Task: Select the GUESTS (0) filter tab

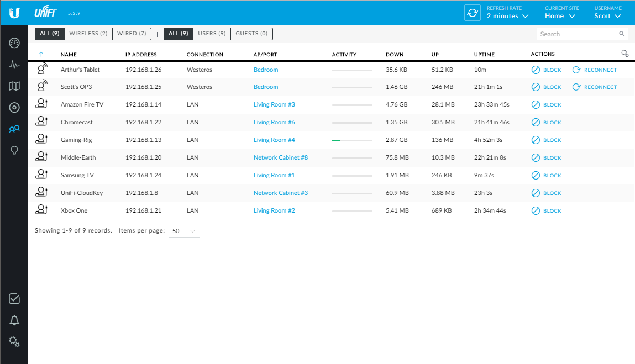Action: tap(251, 34)
